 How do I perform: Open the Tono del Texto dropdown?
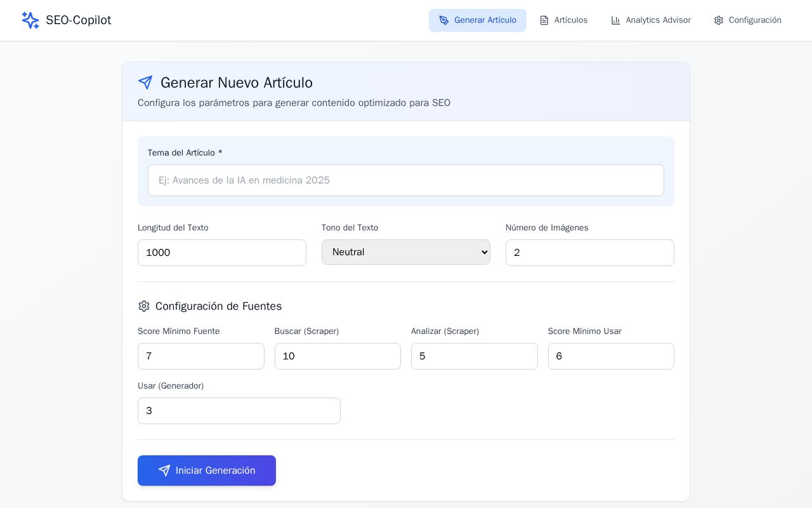coord(406,252)
